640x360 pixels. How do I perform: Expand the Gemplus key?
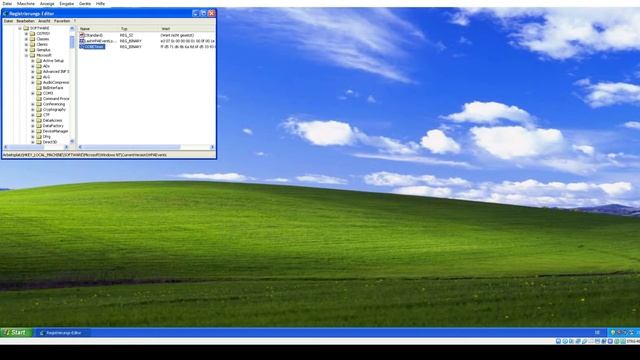click(x=26, y=50)
